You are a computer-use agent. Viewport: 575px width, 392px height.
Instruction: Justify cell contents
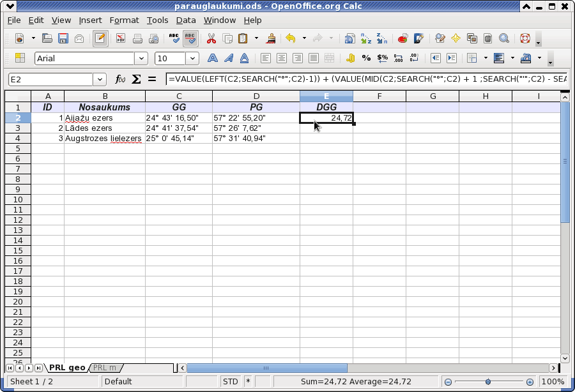coord(314,58)
